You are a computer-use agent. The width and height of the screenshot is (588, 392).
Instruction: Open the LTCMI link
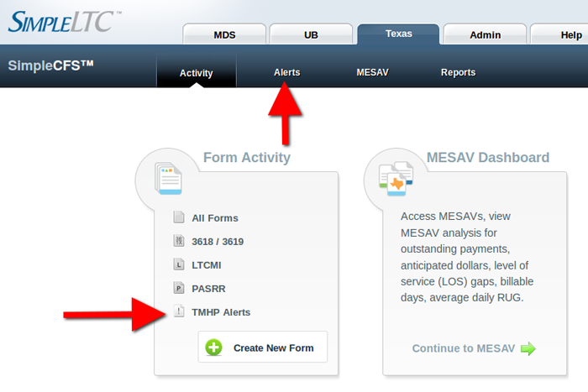point(207,265)
